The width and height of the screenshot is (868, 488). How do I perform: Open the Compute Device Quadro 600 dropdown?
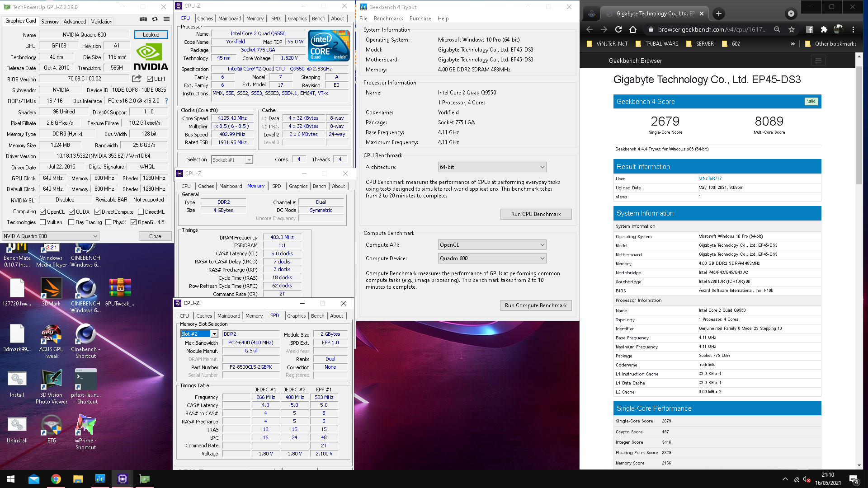coord(492,258)
